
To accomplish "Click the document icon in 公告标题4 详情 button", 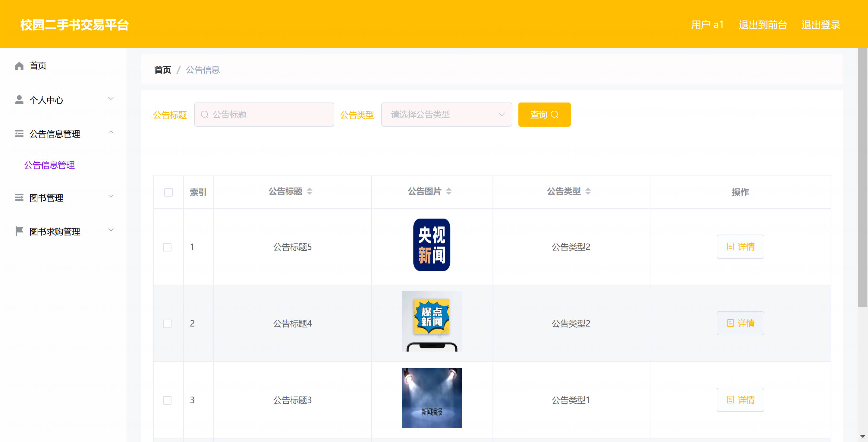I will tap(730, 323).
